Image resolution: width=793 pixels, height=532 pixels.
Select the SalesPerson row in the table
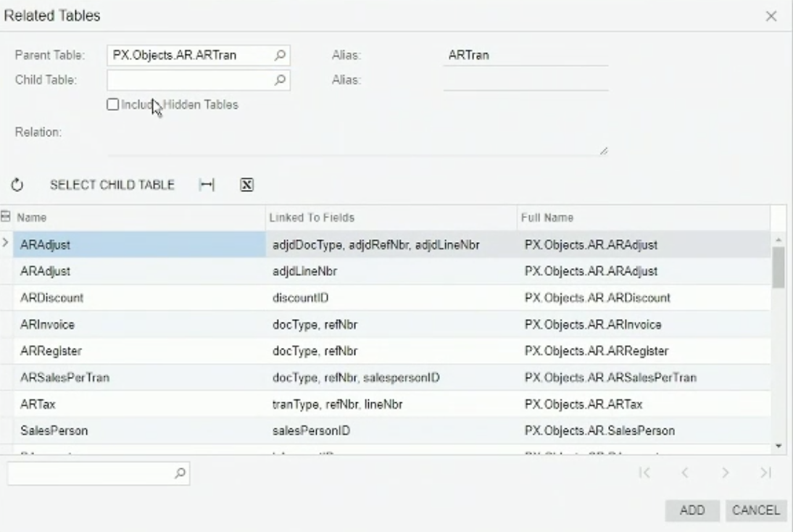click(x=138, y=431)
